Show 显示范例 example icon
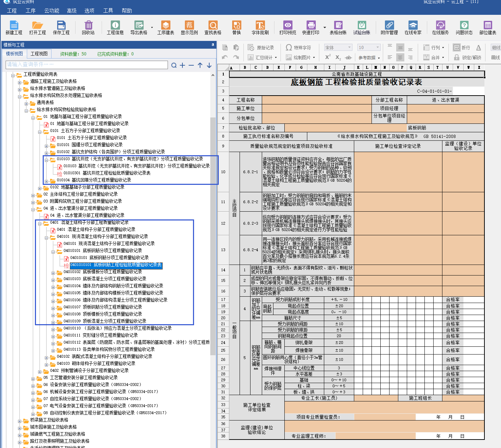This screenshot has height=448, width=501. click(189, 28)
